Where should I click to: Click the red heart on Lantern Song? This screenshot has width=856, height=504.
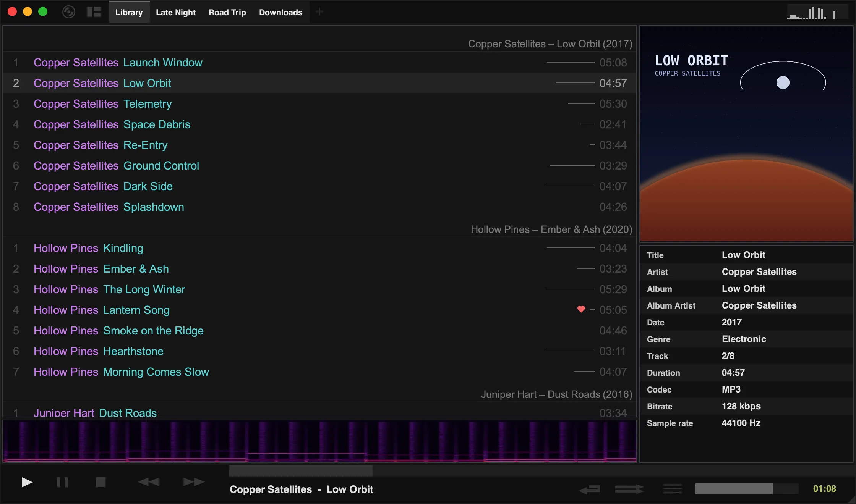pyautogui.click(x=581, y=309)
